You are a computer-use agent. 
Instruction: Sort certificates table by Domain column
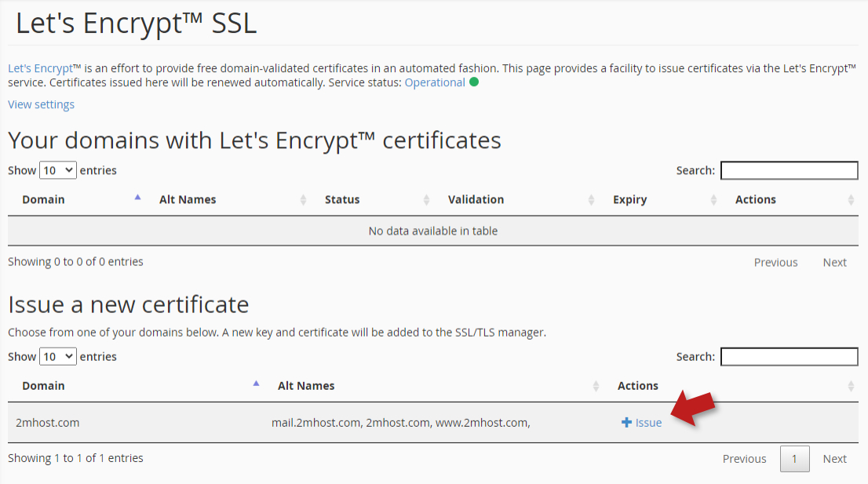[44, 199]
